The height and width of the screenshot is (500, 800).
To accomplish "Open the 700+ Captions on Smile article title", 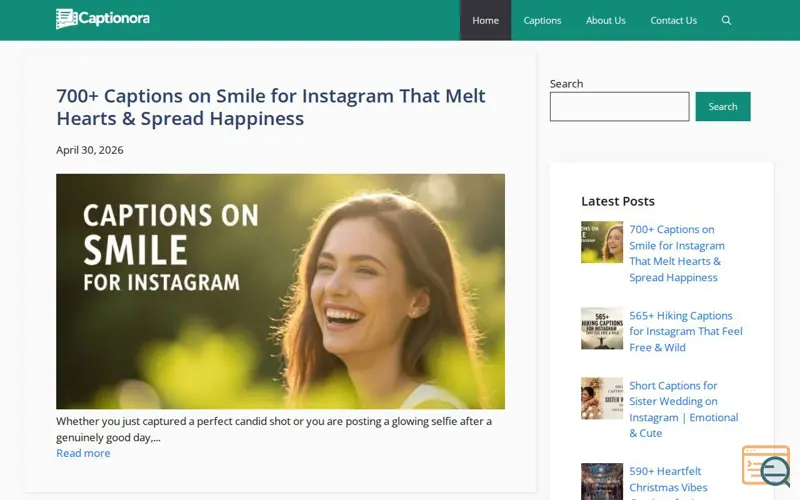I will 271,107.
